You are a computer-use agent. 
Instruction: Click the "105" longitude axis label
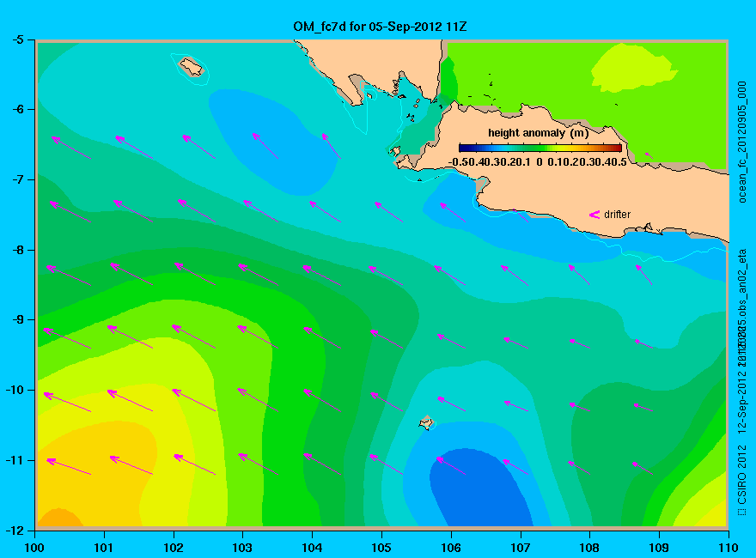[x=381, y=548]
